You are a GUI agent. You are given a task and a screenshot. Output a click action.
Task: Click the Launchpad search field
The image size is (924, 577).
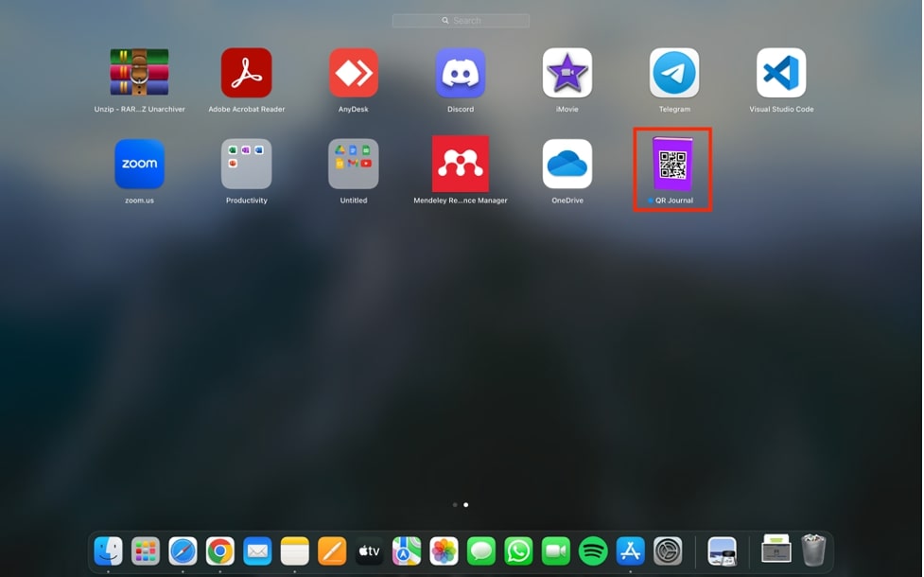(x=461, y=21)
